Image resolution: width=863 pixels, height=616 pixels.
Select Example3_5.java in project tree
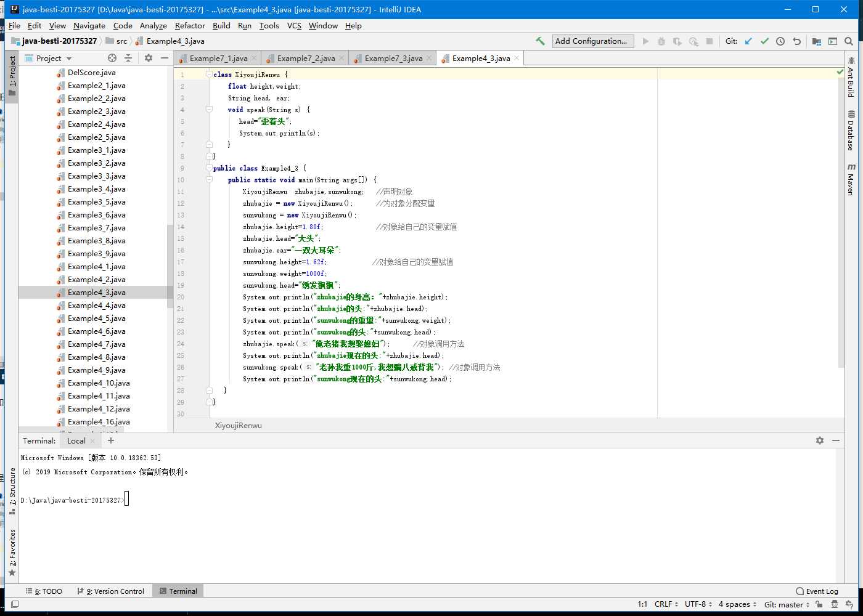[x=97, y=202]
